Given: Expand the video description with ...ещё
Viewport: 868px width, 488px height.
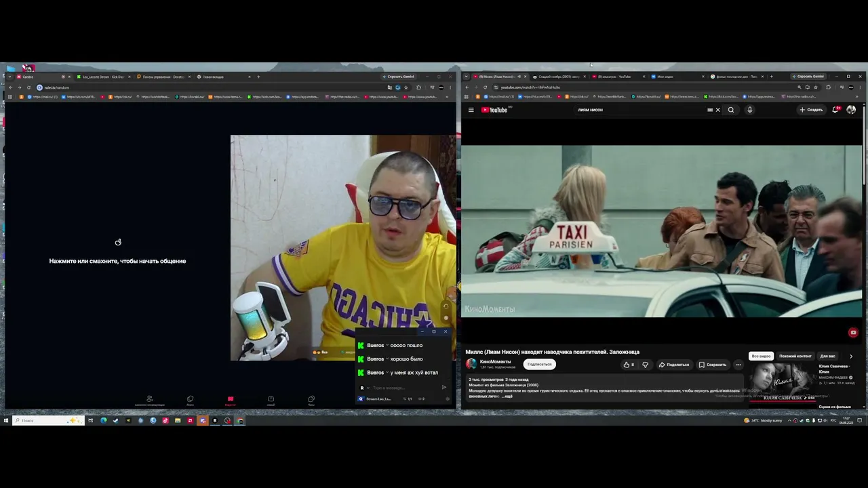Looking at the screenshot, I should 507,396.
